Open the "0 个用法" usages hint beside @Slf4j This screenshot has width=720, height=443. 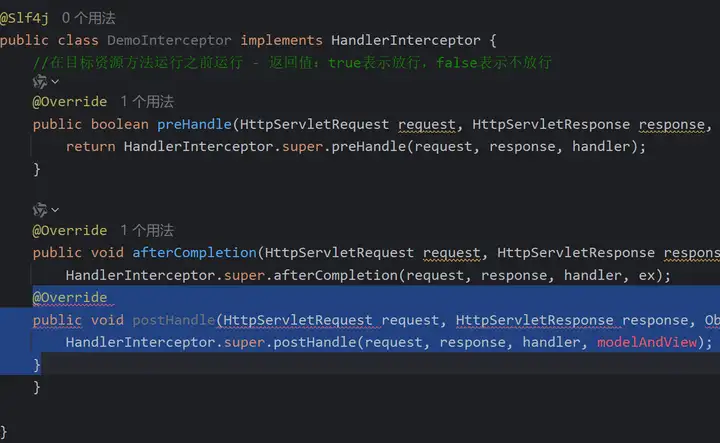click(x=88, y=17)
